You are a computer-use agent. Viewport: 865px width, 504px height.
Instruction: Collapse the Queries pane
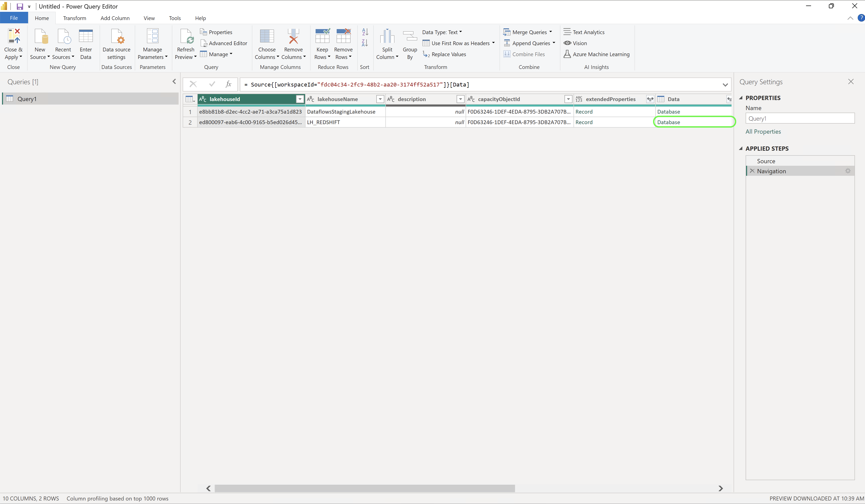pyautogui.click(x=174, y=82)
